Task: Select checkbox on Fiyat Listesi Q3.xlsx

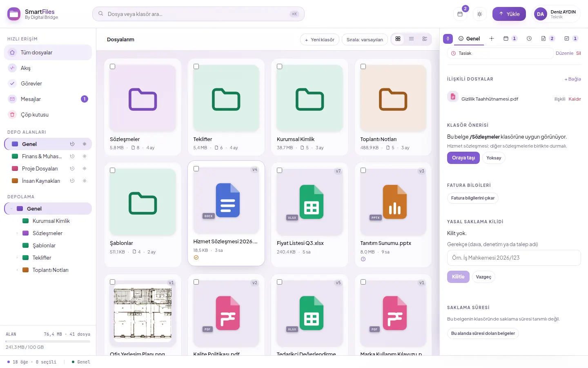Action: click(x=280, y=170)
